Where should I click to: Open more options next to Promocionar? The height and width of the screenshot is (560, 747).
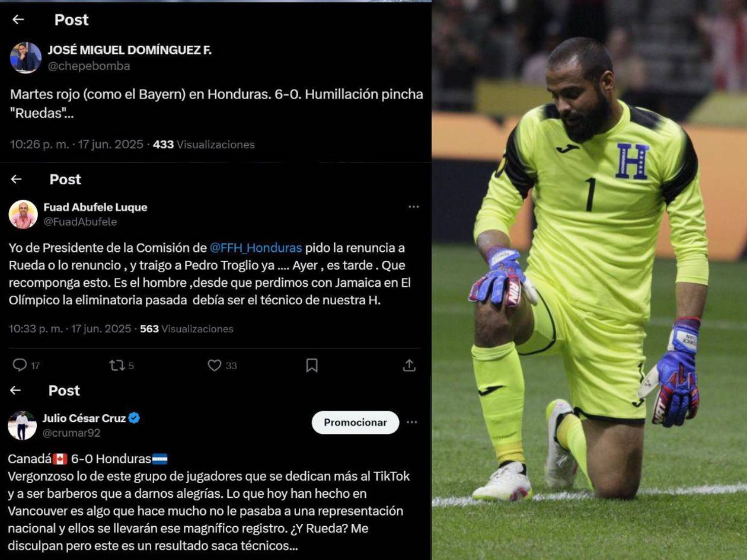[412, 423]
